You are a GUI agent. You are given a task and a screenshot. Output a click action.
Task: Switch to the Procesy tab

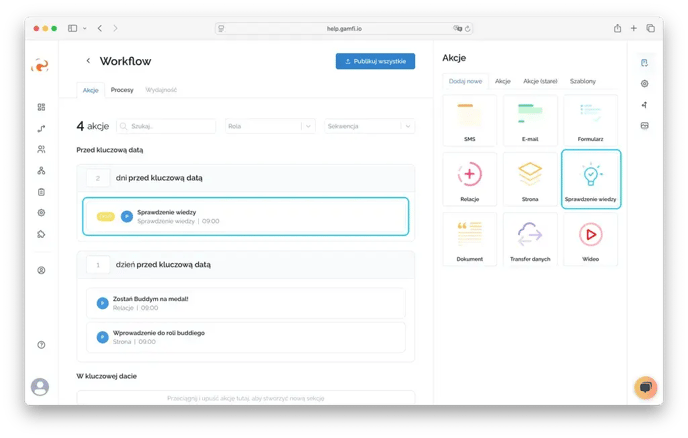(122, 89)
